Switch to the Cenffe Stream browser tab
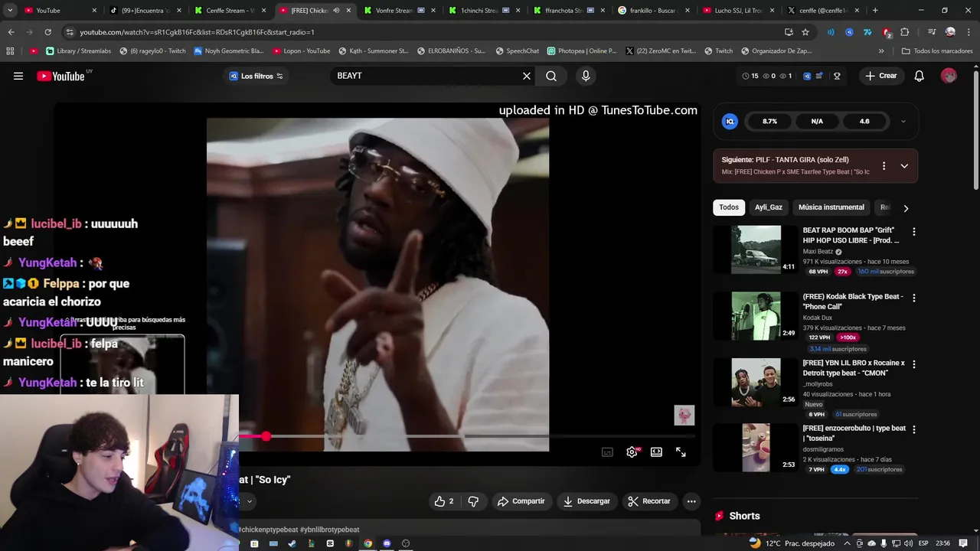Screen dimensions: 980x551 pos(228,11)
